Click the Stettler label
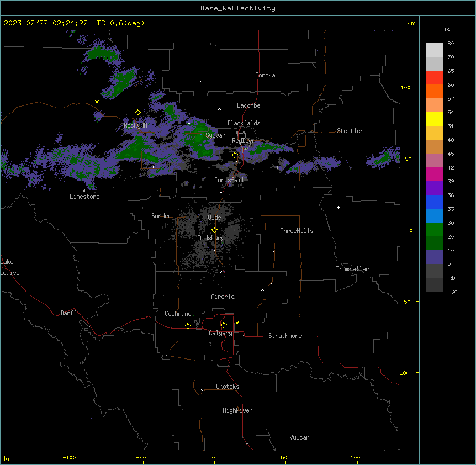The width and height of the screenshot is (476, 465). pos(350,131)
